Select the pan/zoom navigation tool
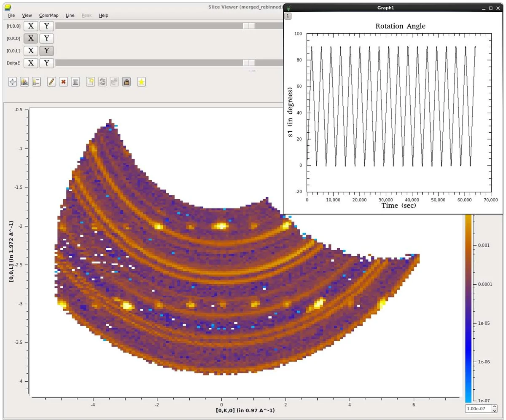Image resolution: width=506 pixels, height=420 pixels. click(13, 82)
